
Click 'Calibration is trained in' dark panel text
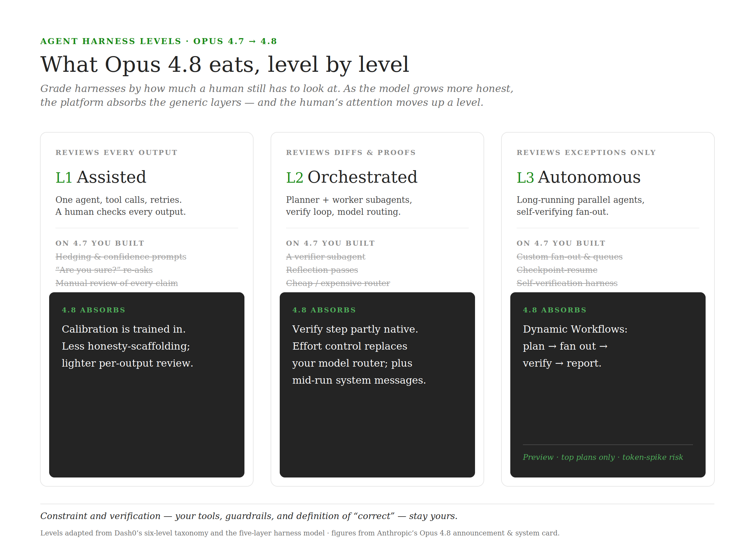[x=123, y=329]
